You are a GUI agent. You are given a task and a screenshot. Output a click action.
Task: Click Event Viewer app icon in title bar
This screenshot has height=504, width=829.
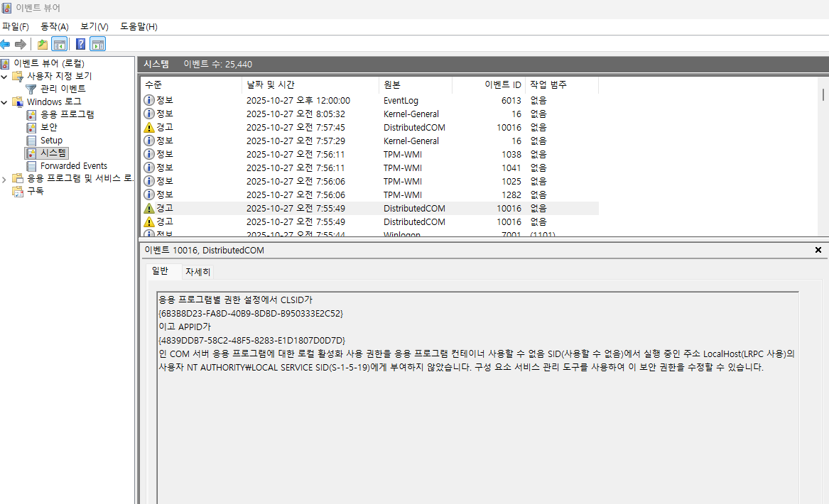(x=6, y=8)
